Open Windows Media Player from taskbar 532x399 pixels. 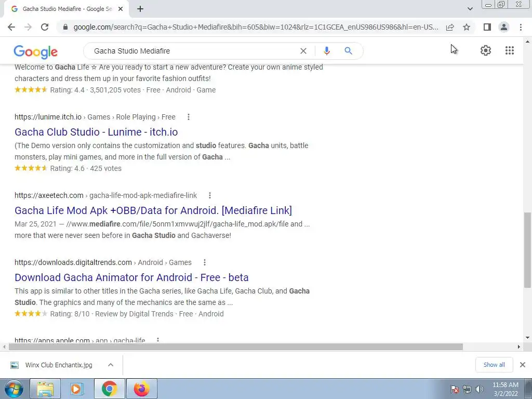pyautogui.click(x=77, y=389)
